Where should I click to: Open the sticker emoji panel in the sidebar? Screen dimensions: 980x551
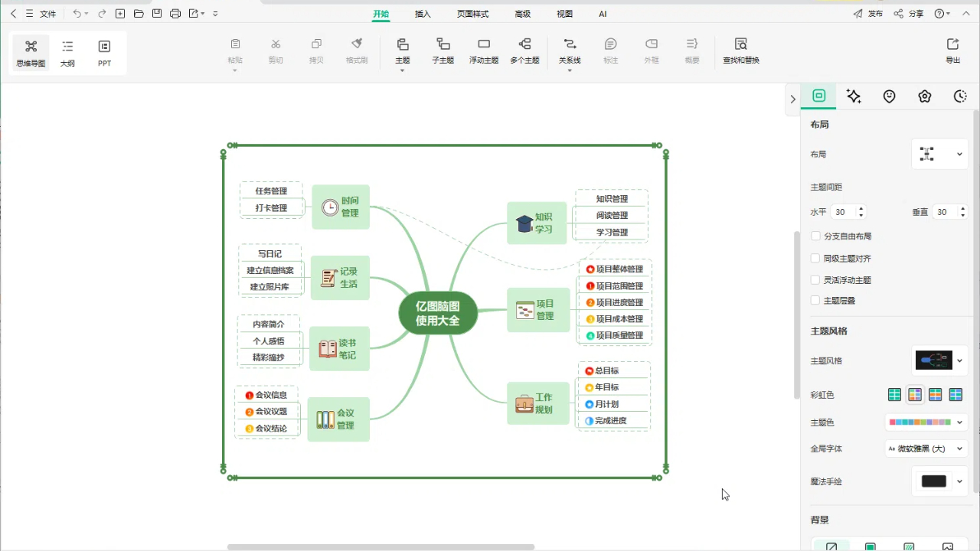click(x=889, y=96)
